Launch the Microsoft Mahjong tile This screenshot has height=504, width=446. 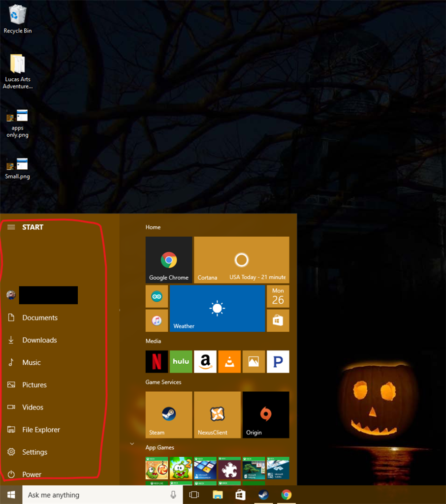(254, 468)
